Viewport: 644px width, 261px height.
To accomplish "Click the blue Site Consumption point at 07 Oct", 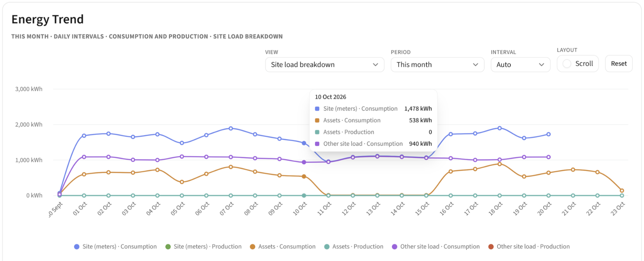I will coord(231,128).
